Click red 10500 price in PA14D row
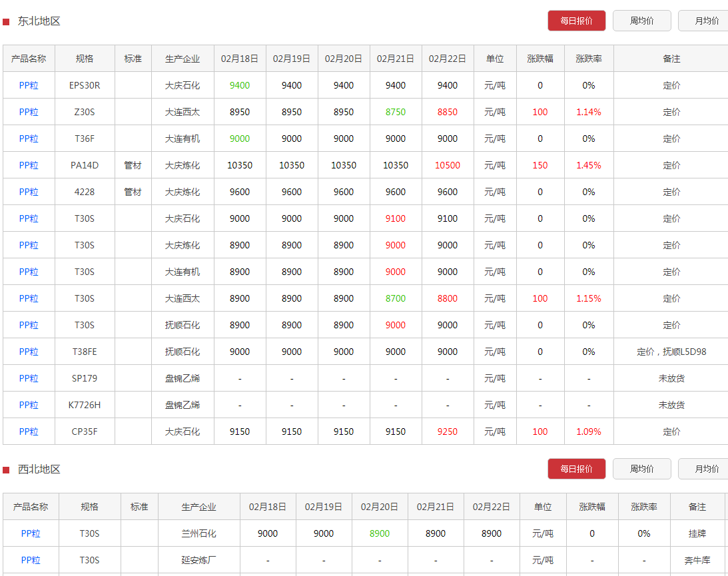This screenshot has width=728, height=576. (448, 165)
